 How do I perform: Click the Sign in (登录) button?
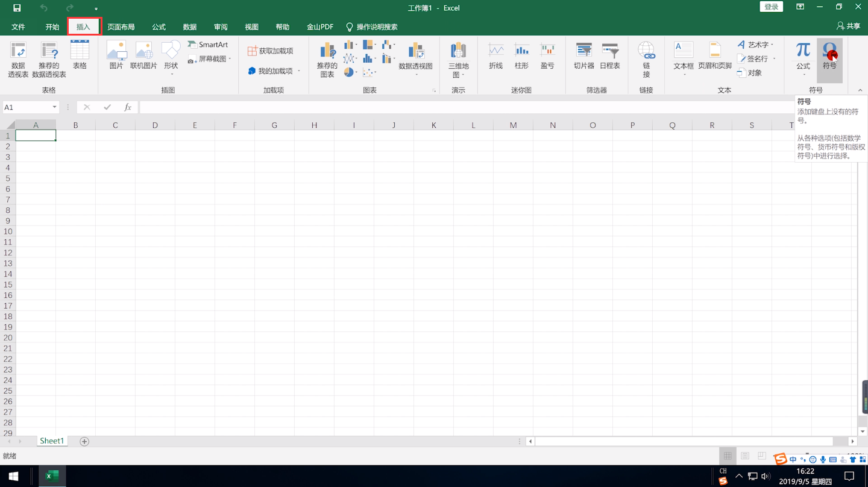[772, 7]
